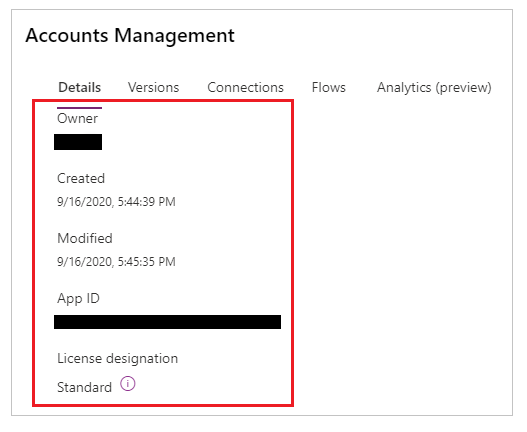The image size is (527, 432).
Task: Open the Details tab
Action: (x=80, y=87)
